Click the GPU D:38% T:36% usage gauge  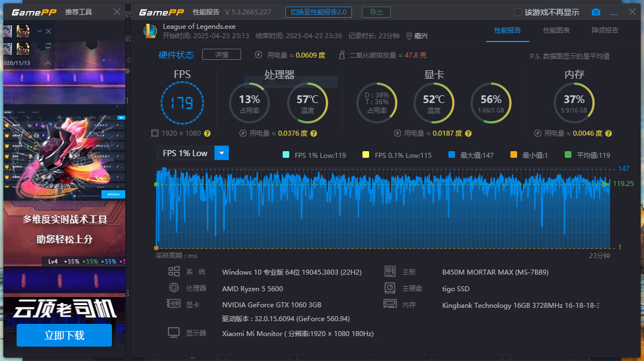coord(377,103)
